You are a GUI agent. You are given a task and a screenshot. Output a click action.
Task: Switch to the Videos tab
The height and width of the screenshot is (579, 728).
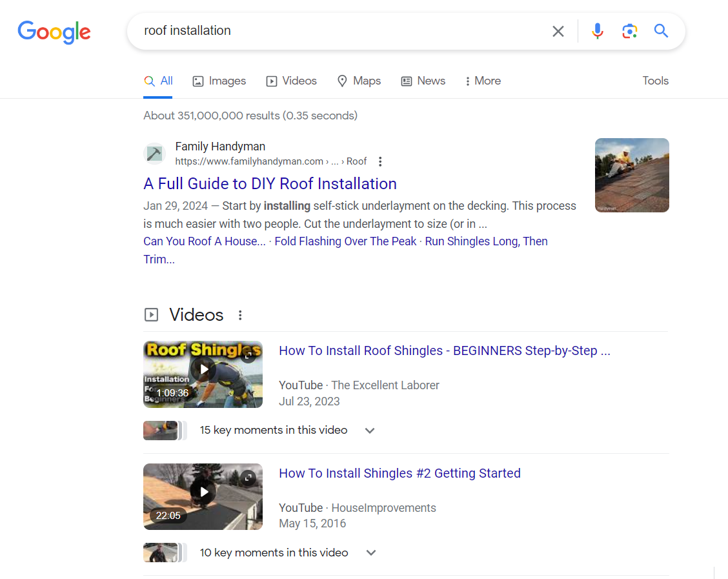click(x=291, y=81)
